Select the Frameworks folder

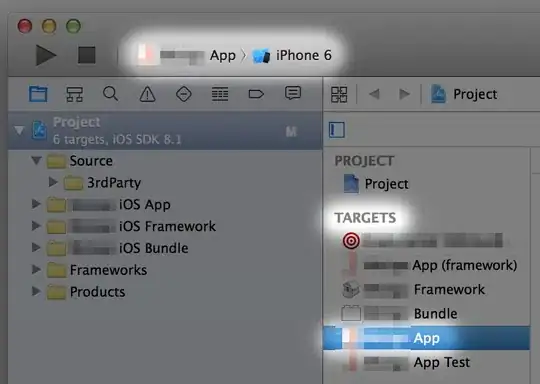[97, 270]
